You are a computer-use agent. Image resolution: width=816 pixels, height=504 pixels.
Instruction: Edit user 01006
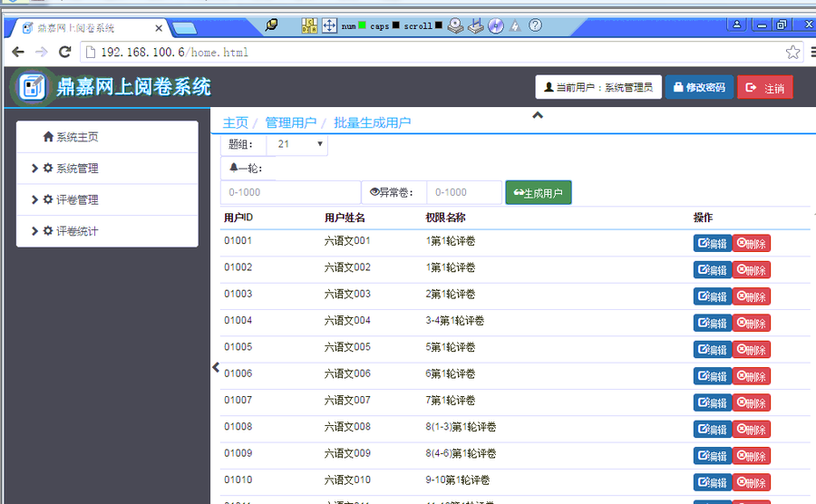[713, 376]
